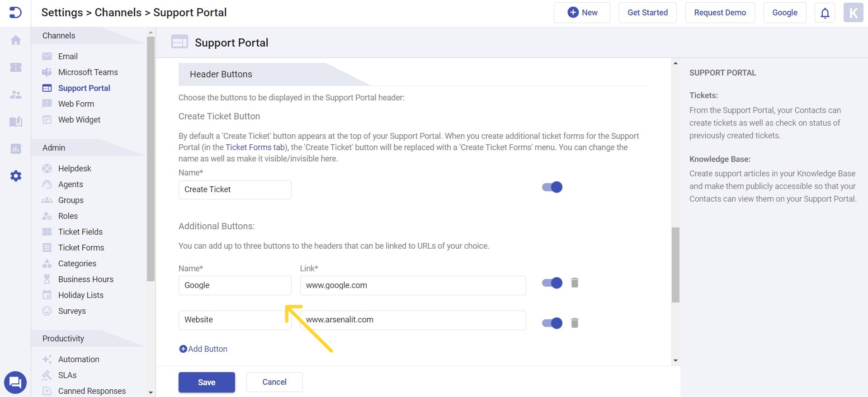Click the Website name input field
868x397 pixels.
(x=235, y=320)
